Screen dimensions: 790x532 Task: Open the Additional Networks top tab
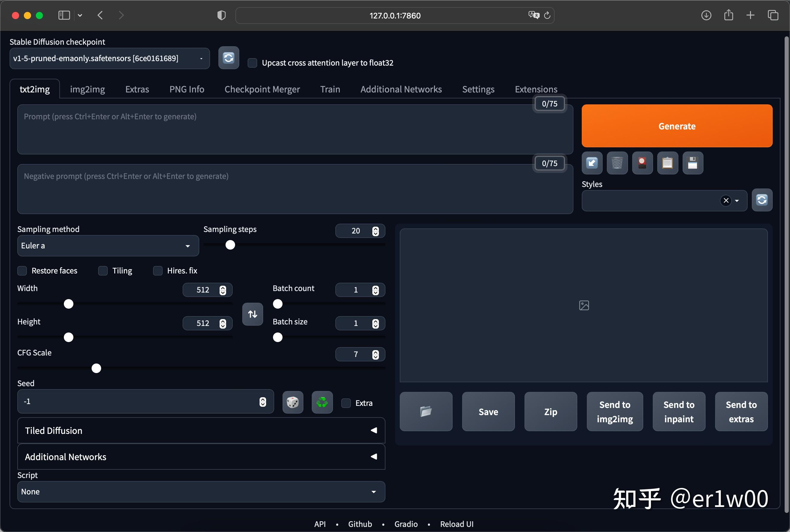(401, 89)
